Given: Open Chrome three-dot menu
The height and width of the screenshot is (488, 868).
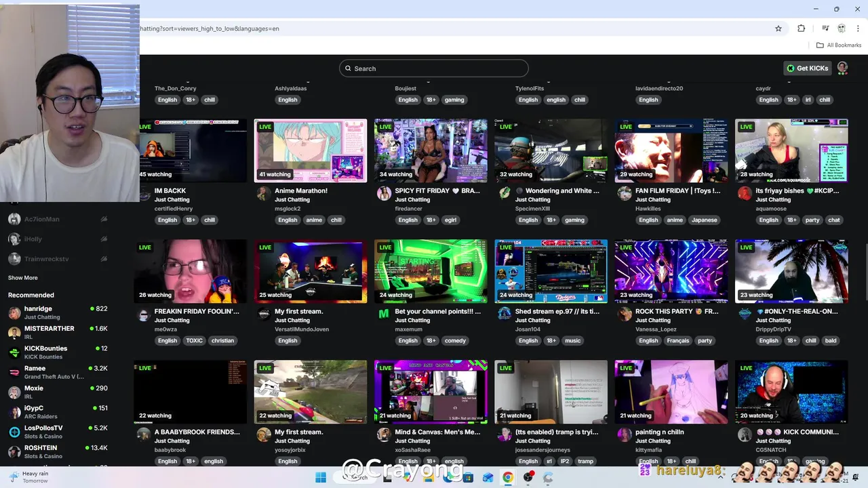Looking at the screenshot, I should tap(858, 28).
